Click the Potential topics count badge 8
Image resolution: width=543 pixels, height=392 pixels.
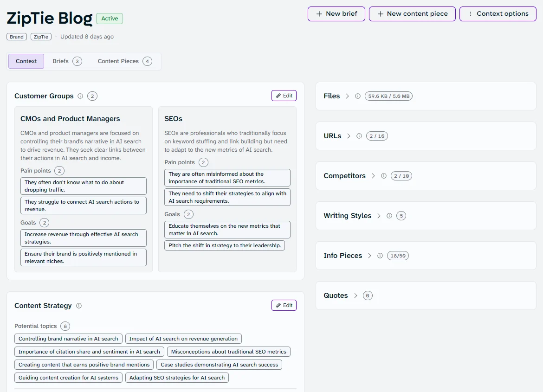(65, 326)
